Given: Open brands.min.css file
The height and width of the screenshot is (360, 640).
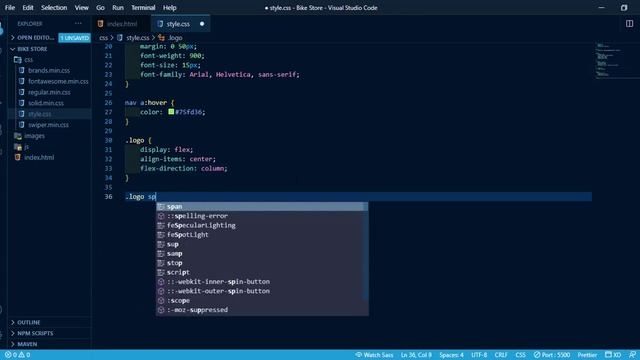Looking at the screenshot, I should click(x=49, y=71).
